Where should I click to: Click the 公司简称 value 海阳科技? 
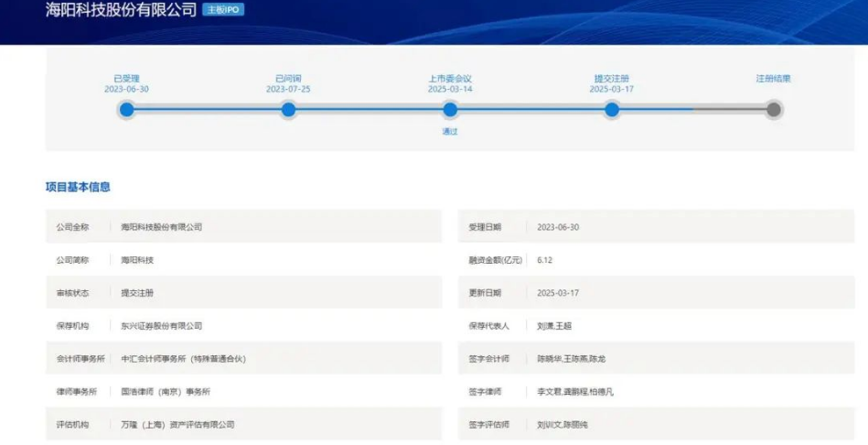pos(137,260)
